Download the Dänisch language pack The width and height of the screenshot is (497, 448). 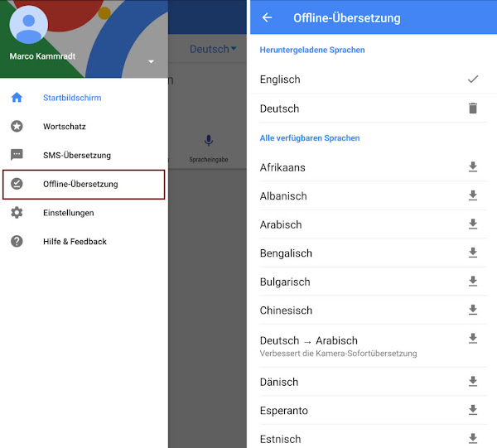tap(473, 381)
